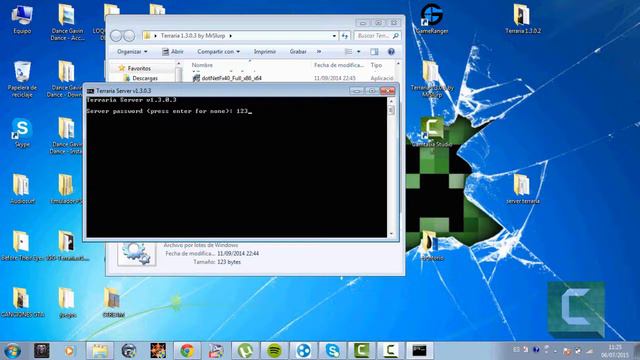Click the Abrir toolbar button
The height and width of the screenshot is (360, 640).
point(173,52)
